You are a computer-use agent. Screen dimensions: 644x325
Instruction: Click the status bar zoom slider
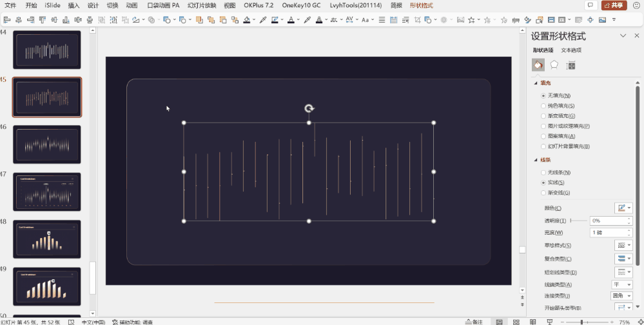point(587,322)
